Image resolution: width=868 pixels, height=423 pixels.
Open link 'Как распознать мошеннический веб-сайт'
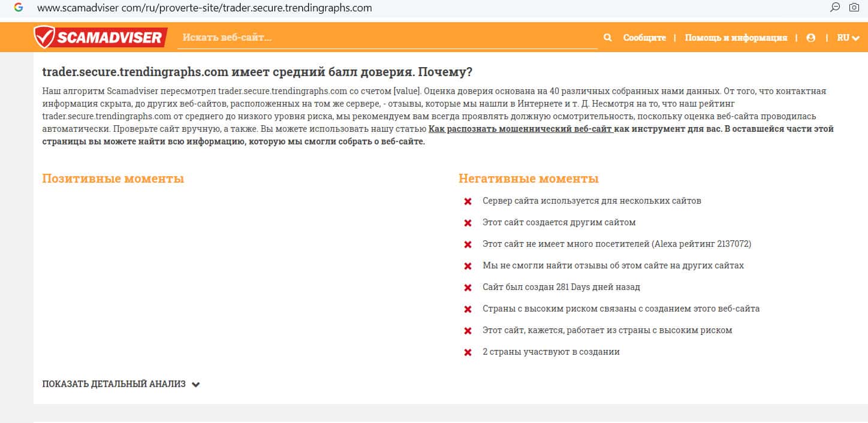pos(520,129)
